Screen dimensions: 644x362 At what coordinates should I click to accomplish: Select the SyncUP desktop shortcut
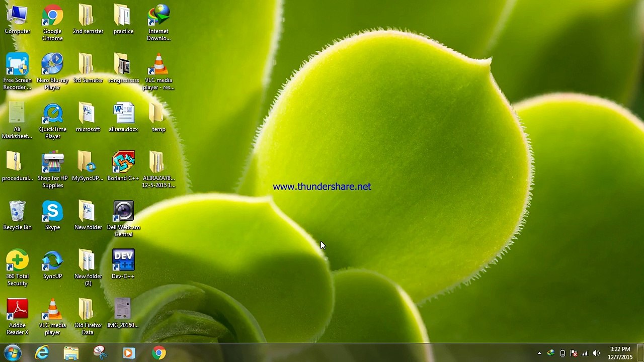click(x=52, y=265)
